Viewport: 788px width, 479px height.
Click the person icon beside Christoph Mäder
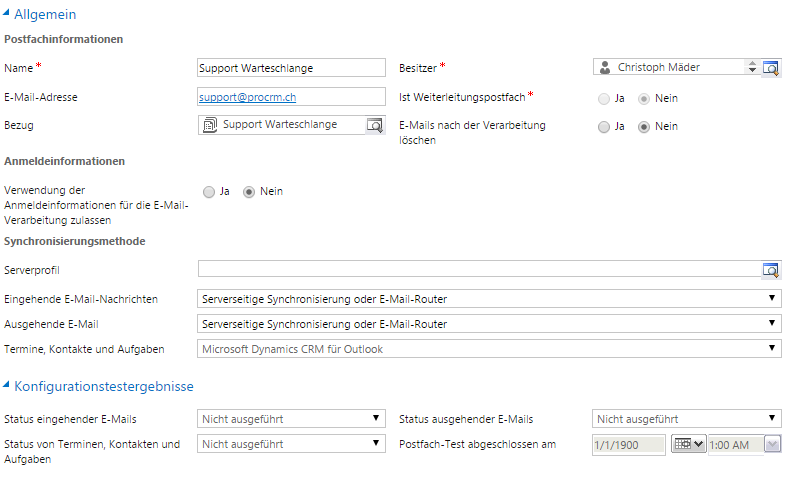605,68
